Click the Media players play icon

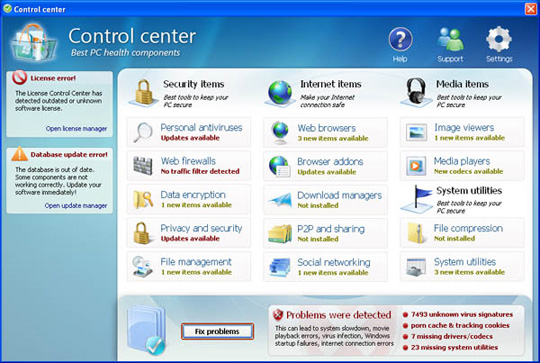click(416, 166)
